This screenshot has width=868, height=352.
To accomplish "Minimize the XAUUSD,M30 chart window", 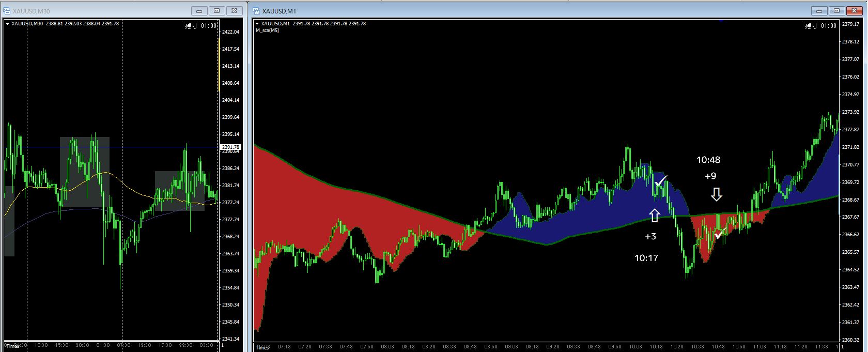I will (x=199, y=11).
